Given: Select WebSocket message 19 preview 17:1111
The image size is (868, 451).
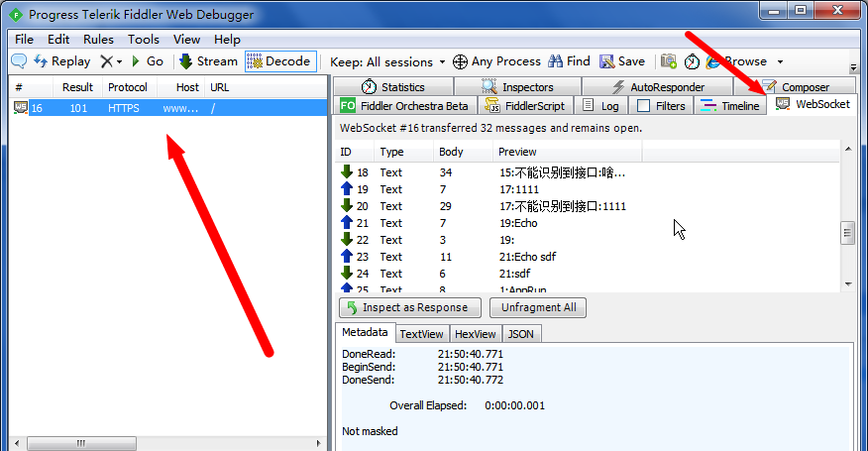Looking at the screenshot, I should pyautogui.click(x=587, y=189).
